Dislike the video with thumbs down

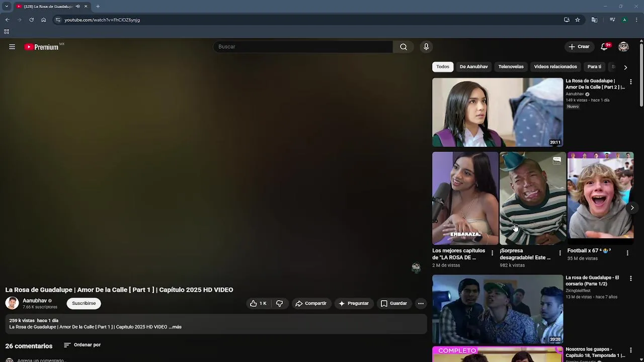[279, 303]
